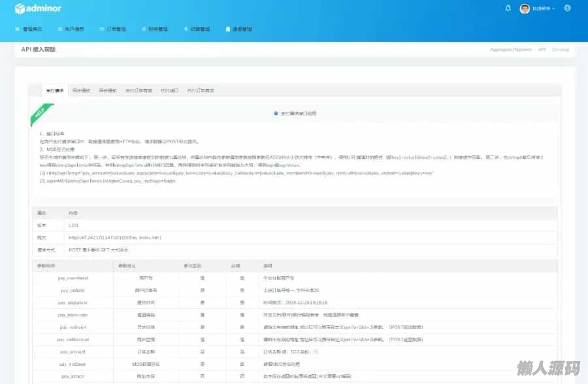Open the settings gear in header
The image size is (588, 384).
(567, 8)
